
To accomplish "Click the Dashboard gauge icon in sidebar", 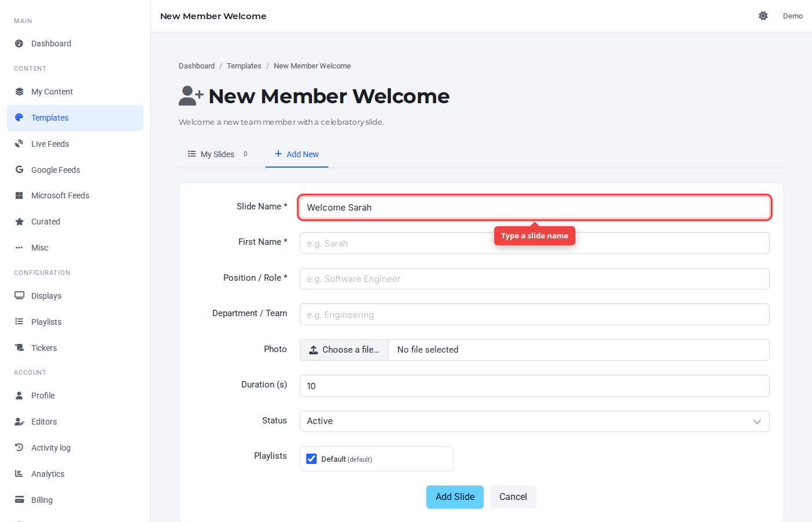I will [x=19, y=43].
